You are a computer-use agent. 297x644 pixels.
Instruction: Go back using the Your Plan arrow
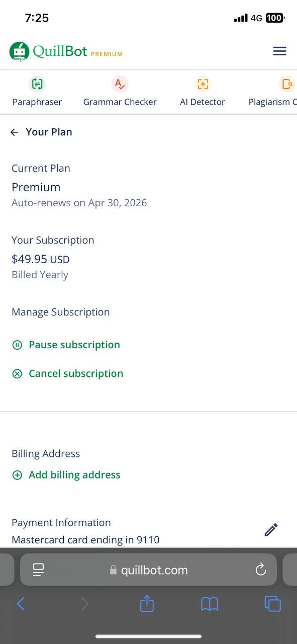click(x=14, y=132)
